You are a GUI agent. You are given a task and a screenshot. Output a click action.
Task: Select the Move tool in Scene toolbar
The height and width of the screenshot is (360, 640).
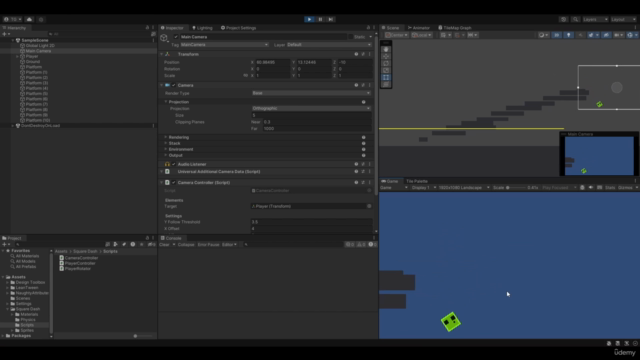(386, 56)
